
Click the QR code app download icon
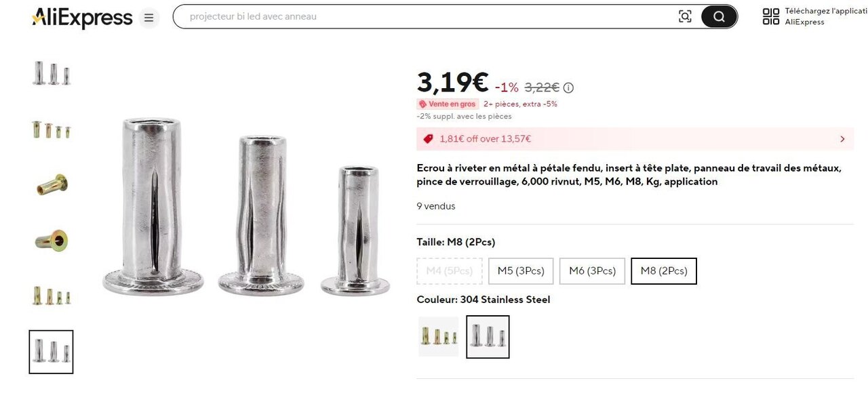point(771,17)
